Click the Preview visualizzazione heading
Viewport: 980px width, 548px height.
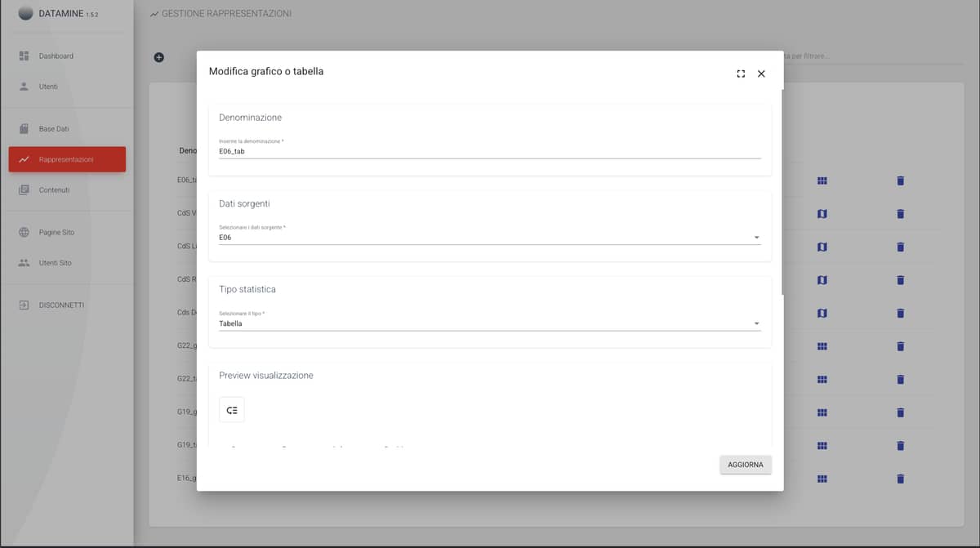pos(266,376)
